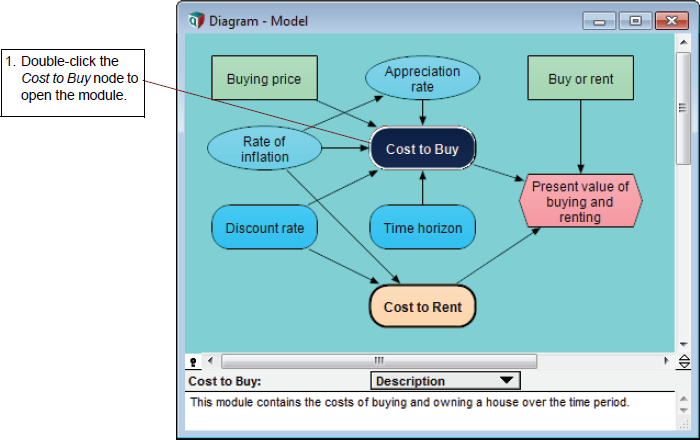
Task: Click the diagram's vertical scrollbar up arrow
Action: tap(683, 42)
